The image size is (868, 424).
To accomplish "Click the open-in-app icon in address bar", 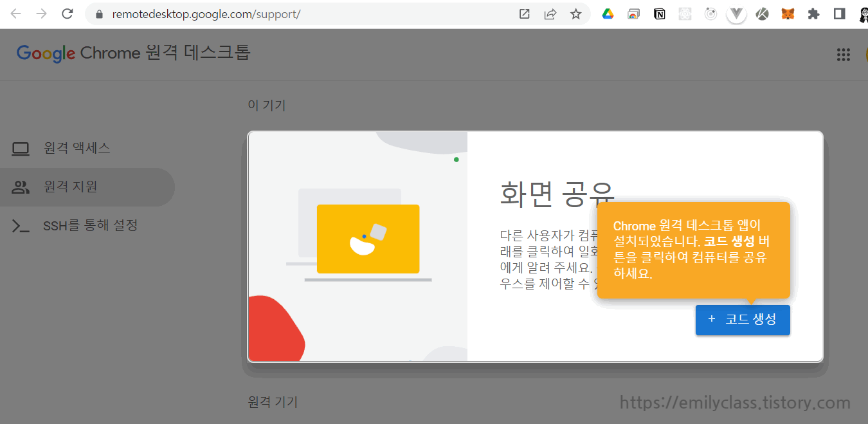I will [524, 14].
